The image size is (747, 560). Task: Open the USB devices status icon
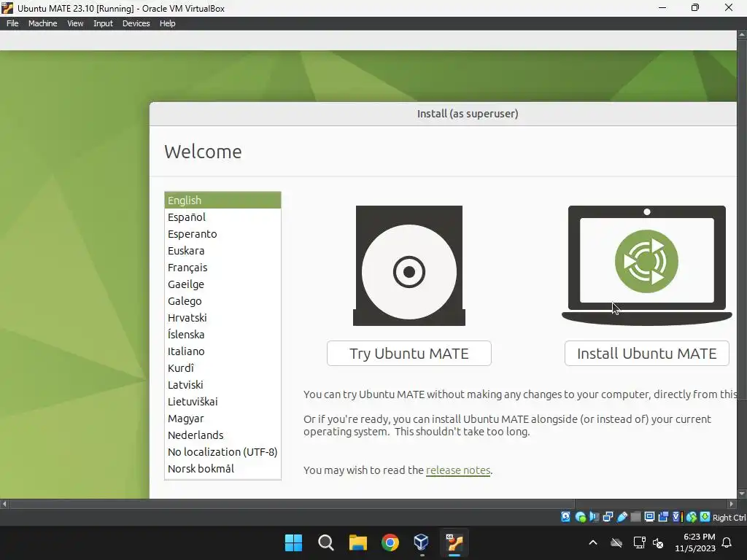click(x=622, y=517)
